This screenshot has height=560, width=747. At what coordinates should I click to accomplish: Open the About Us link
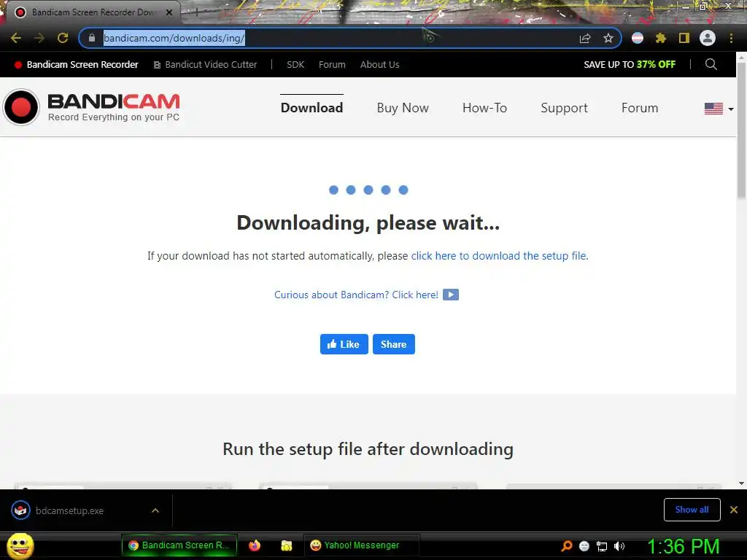[379, 64]
